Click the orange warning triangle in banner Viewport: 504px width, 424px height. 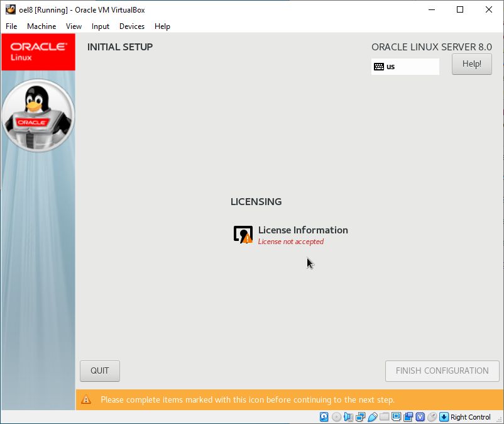pos(86,399)
